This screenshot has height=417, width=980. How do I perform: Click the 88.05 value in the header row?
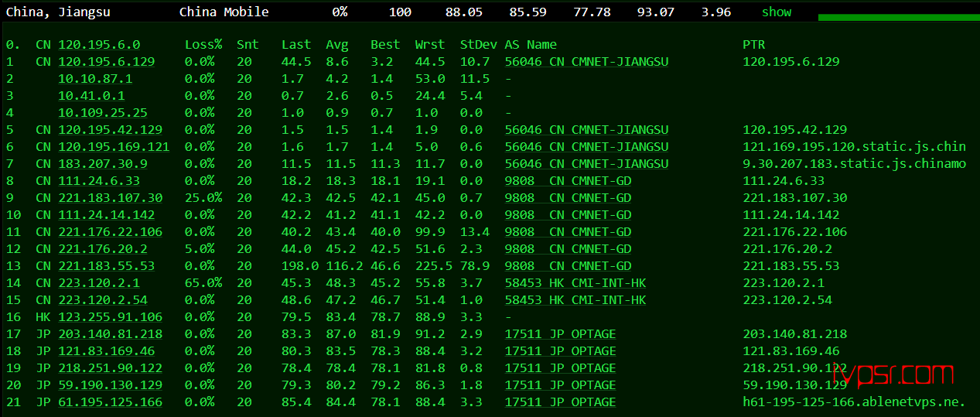[x=464, y=12]
